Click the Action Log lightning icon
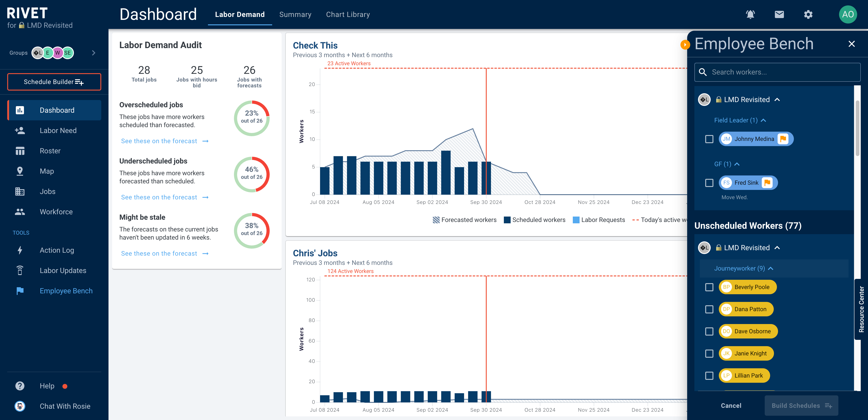Viewport: 868px width, 420px height. point(20,250)
